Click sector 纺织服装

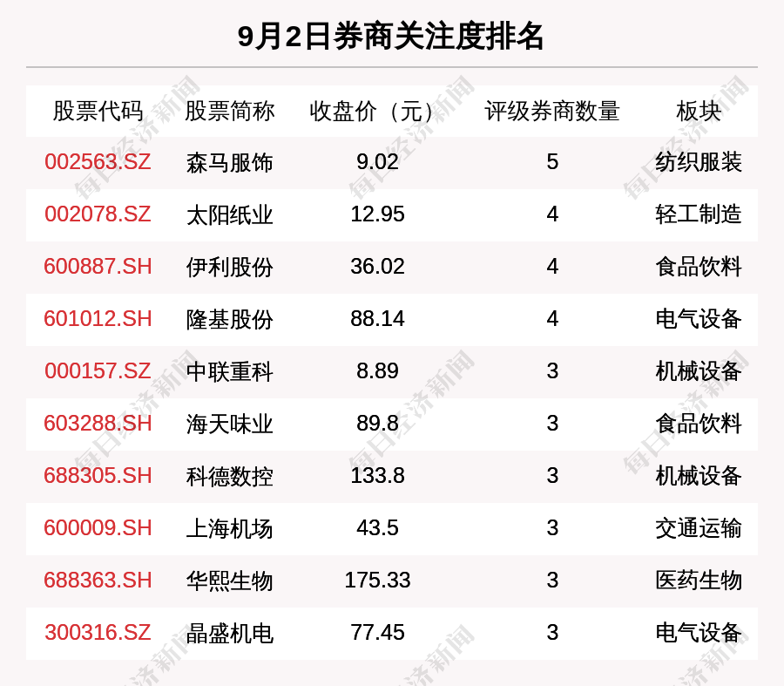699,161
